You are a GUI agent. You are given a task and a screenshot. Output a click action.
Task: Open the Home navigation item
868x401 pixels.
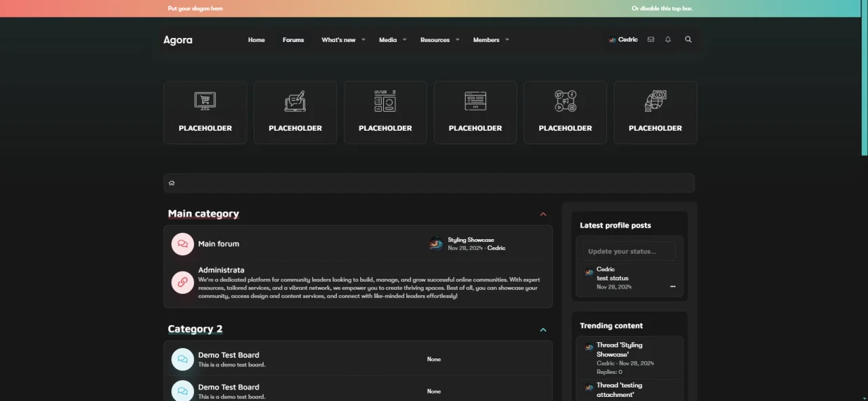(x=256, y=40)
